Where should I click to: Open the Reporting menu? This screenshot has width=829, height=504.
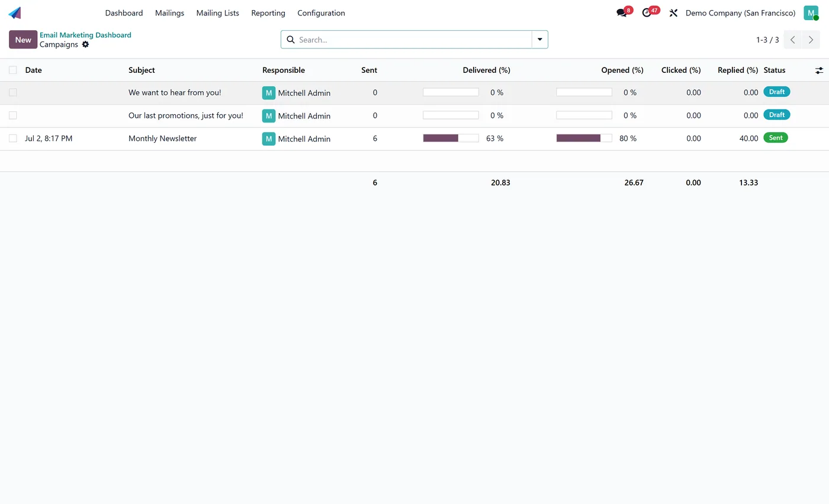268,12
